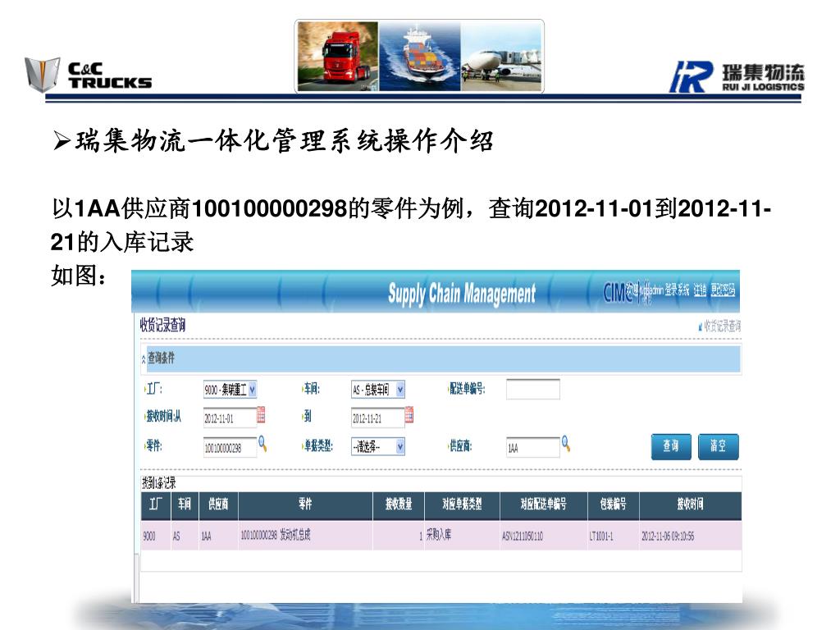Click the 收货记录查询 breadcrumb link at right

click(720, 326)
